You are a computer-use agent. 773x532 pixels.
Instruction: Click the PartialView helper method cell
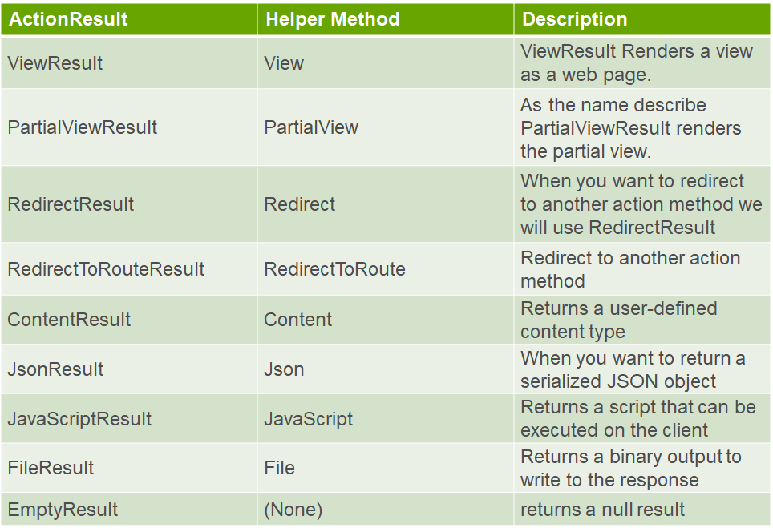click(x=386, y=127)
